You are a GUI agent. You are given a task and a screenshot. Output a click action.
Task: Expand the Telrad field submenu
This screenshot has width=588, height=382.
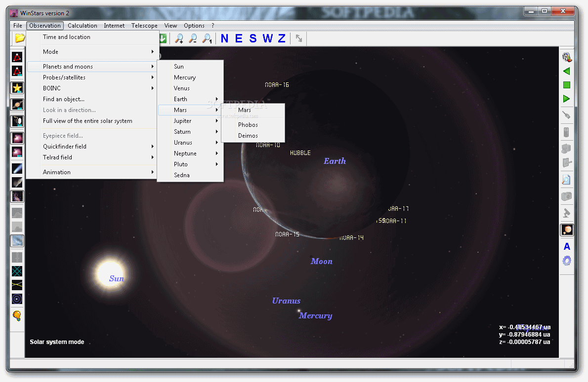92,157
